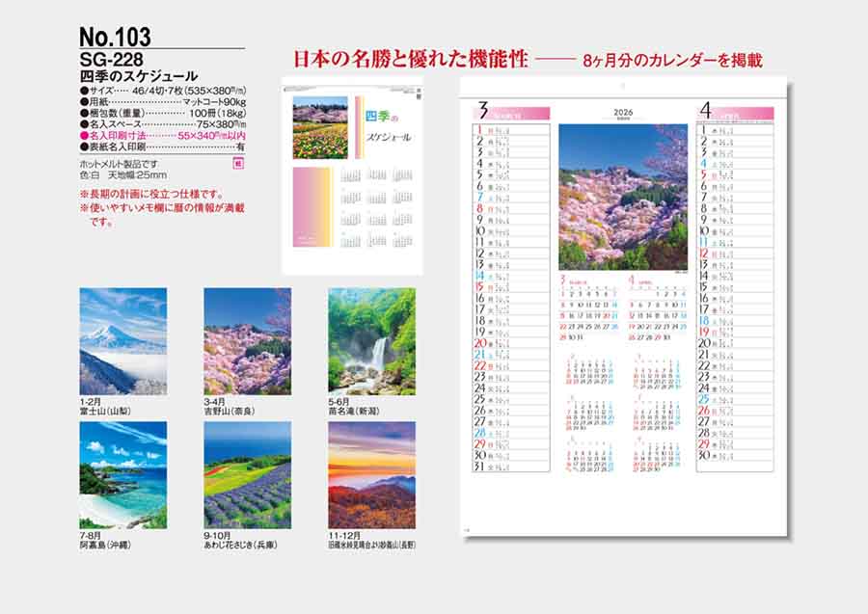Click the April mini calendar under the photo
868x614 pixels.
[x=657, y=308]
